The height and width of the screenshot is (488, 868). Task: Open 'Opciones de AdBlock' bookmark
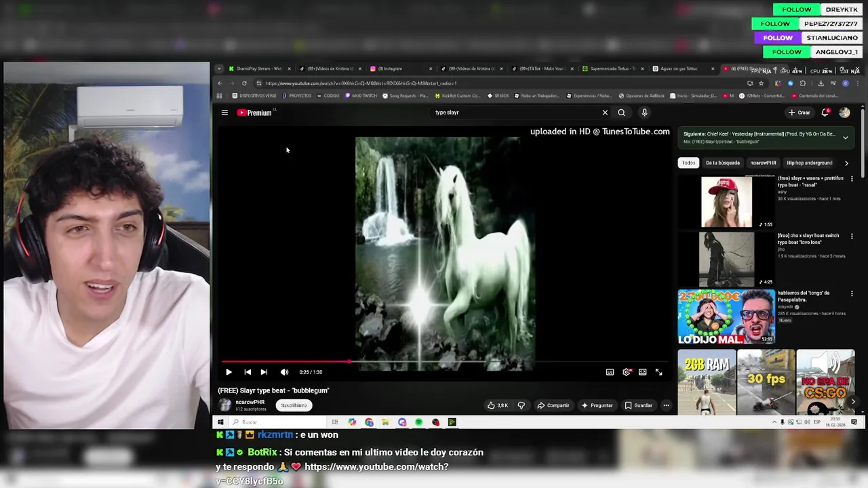pos(642,96)
